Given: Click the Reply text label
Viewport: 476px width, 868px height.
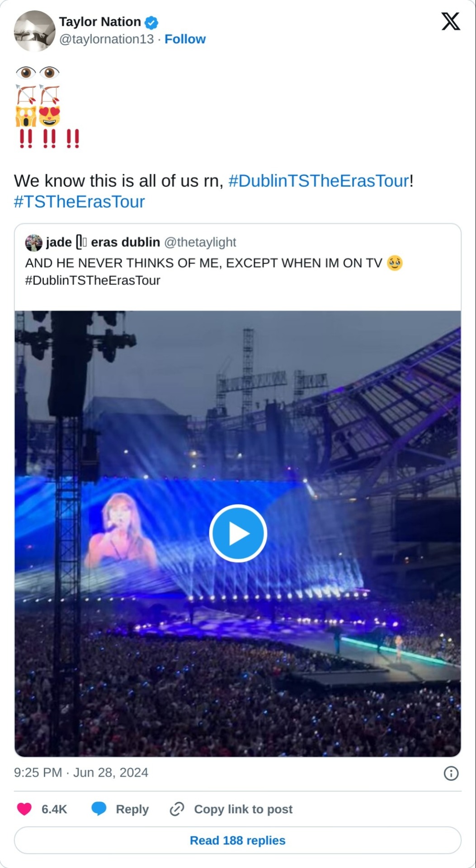Looking at the screenshot, I should [x=132, y=809].
